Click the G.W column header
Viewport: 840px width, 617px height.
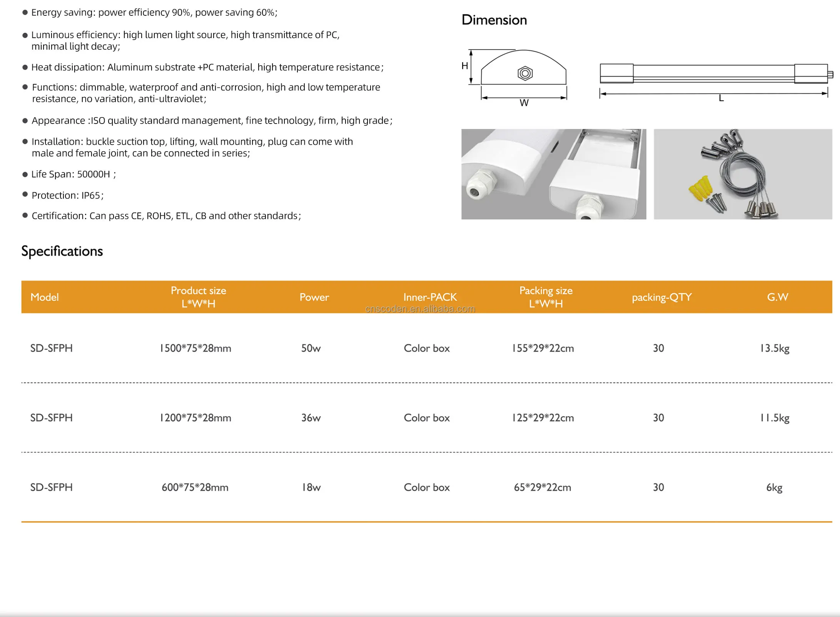coord(777,297)
